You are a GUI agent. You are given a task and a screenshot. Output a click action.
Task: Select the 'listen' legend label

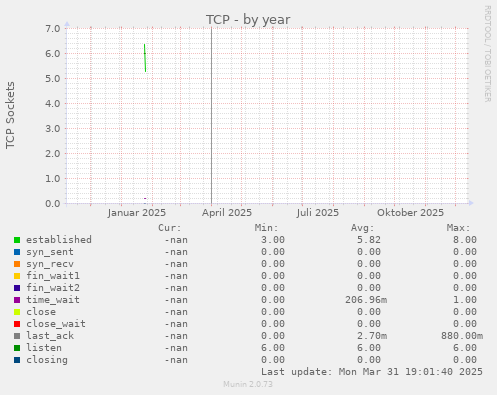click(44, 348)
